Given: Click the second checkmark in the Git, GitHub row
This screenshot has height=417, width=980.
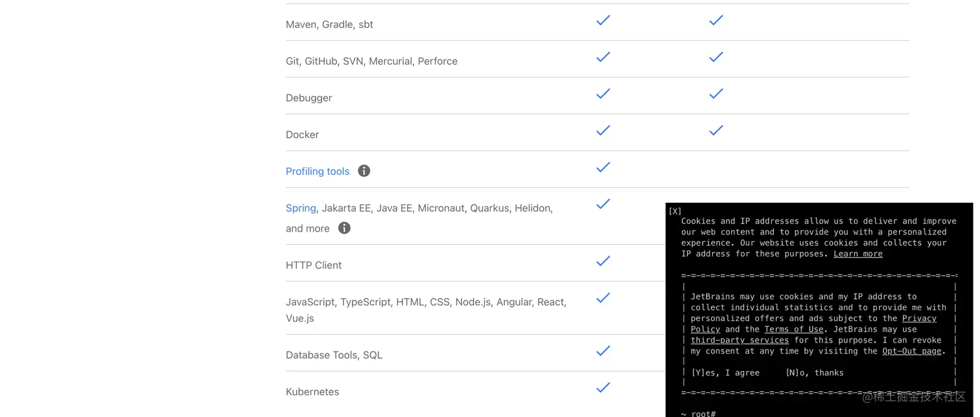Looking at the screenshot, I should tap(716, 57).
